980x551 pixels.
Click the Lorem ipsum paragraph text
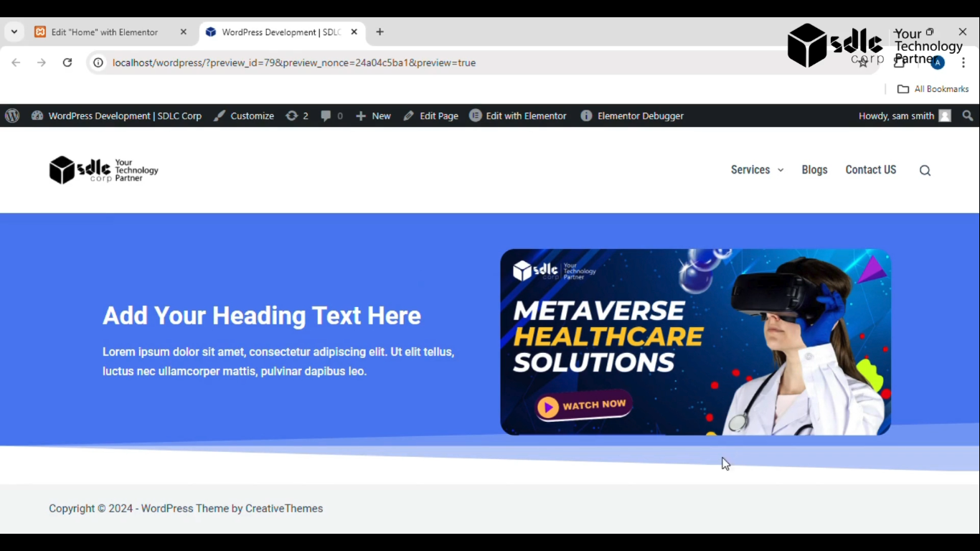(x=278, y=362)
